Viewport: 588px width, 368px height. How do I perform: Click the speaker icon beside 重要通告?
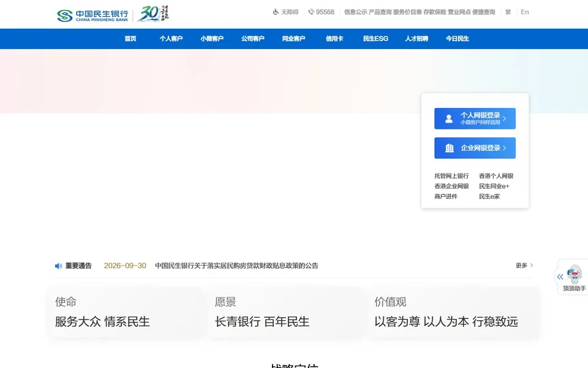point(59,266)
